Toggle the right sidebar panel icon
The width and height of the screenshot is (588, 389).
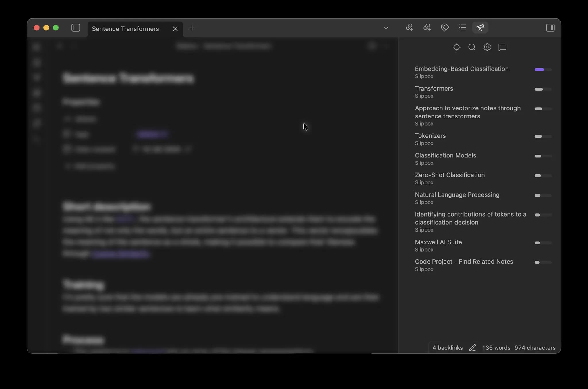click(x=550, y=28)
